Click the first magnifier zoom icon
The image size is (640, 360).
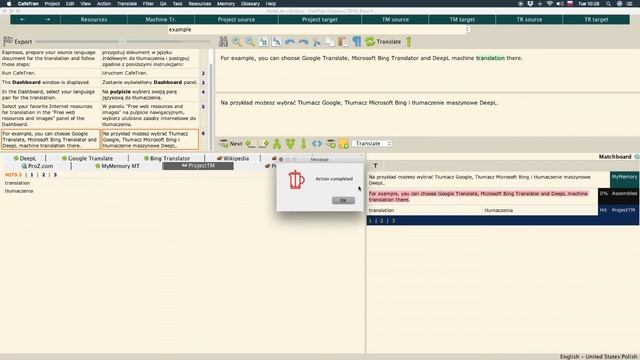click(x=236, y=41)
